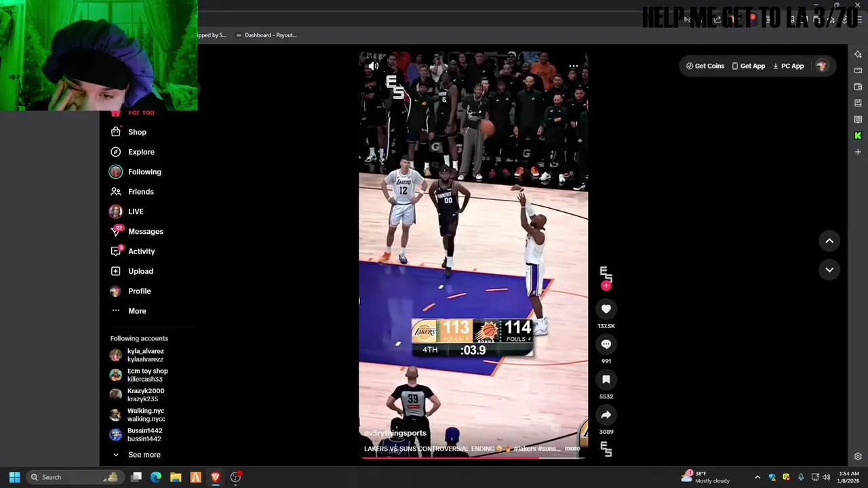
Task: Open volume control in system tray
Action: 826,477
